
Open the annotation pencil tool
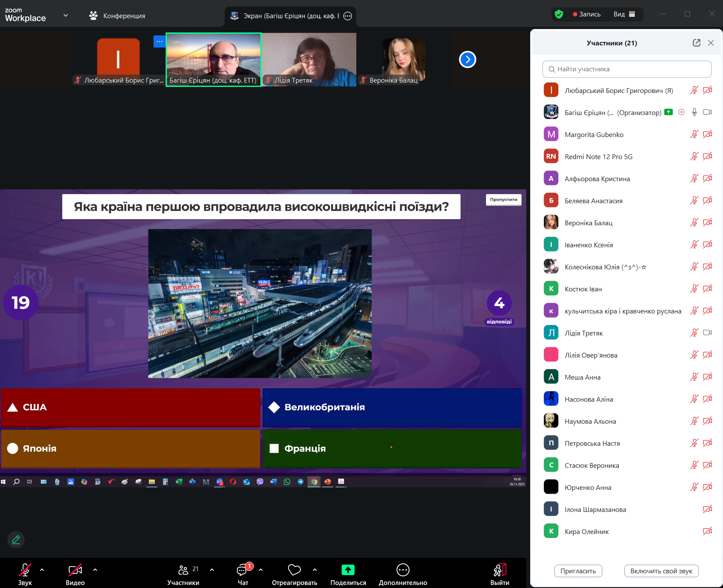(x=16, y=540)
